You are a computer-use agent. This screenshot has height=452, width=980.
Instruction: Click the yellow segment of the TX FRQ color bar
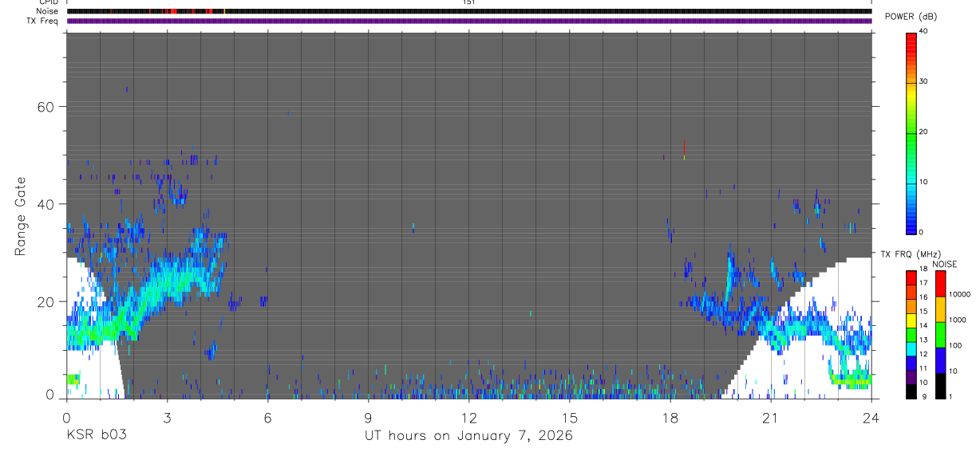point(911,320)
